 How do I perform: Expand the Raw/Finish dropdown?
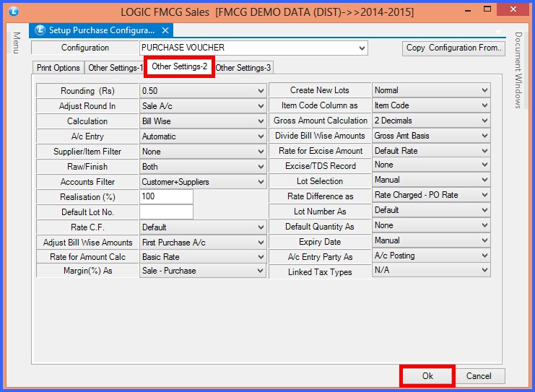203,167
